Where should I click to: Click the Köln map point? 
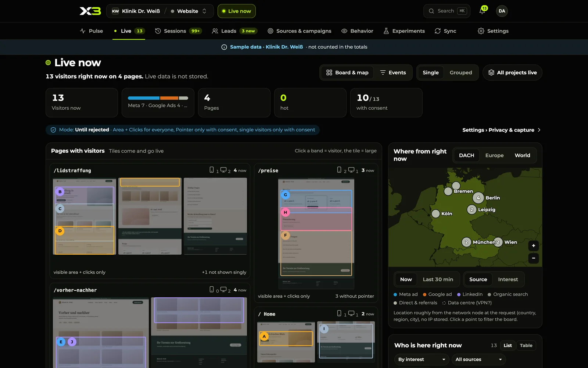435,213
